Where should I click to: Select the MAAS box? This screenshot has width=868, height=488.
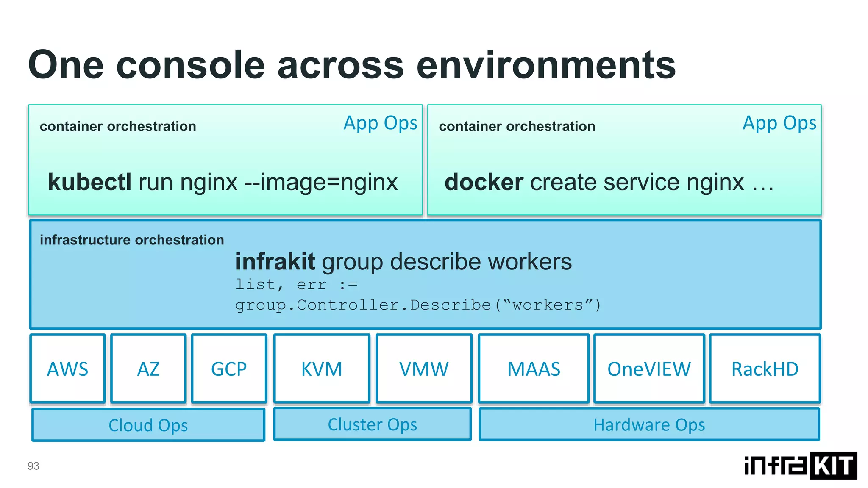tap(534, 369)
